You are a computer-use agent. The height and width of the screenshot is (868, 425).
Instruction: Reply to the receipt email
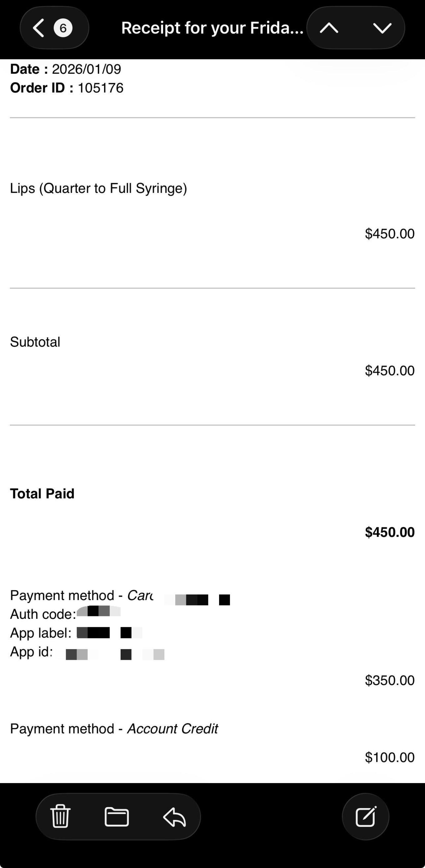point(174,816)
